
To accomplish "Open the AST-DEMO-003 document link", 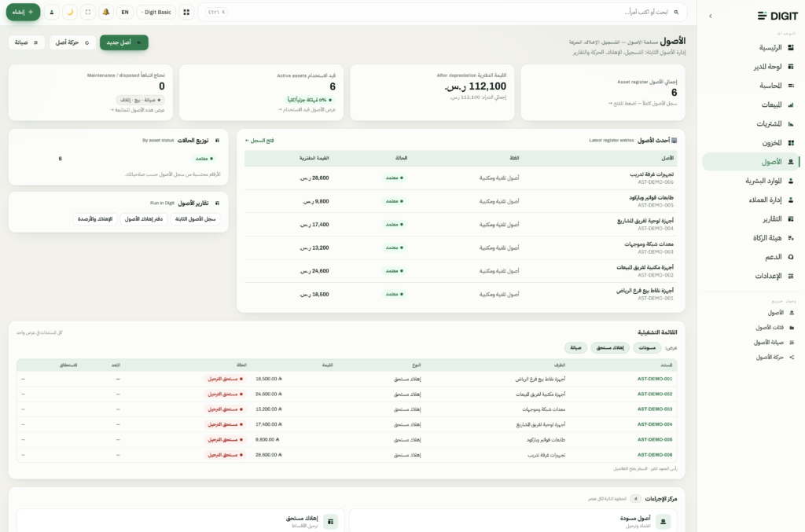I will (655, 409).
